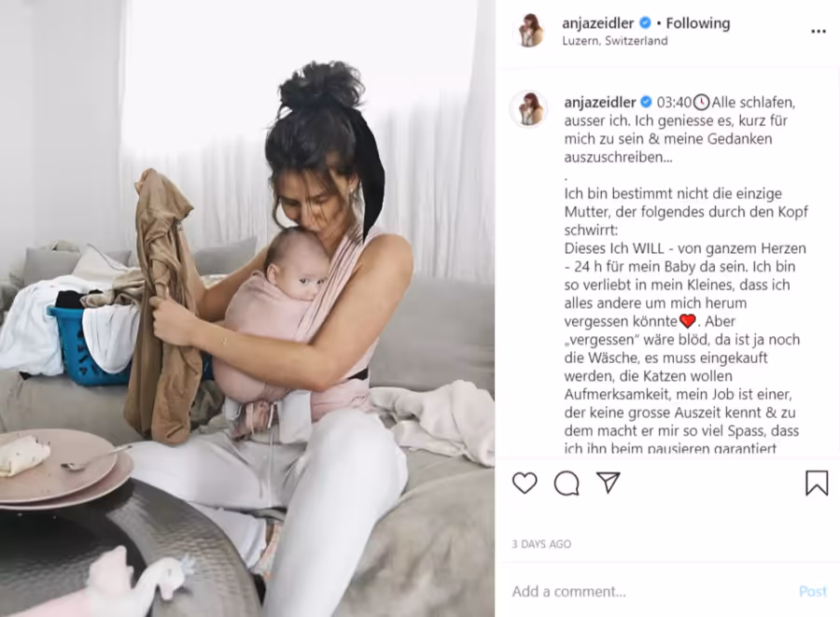
Task: Open the Luzern, Switzerland location page
Action: (615, 41)
